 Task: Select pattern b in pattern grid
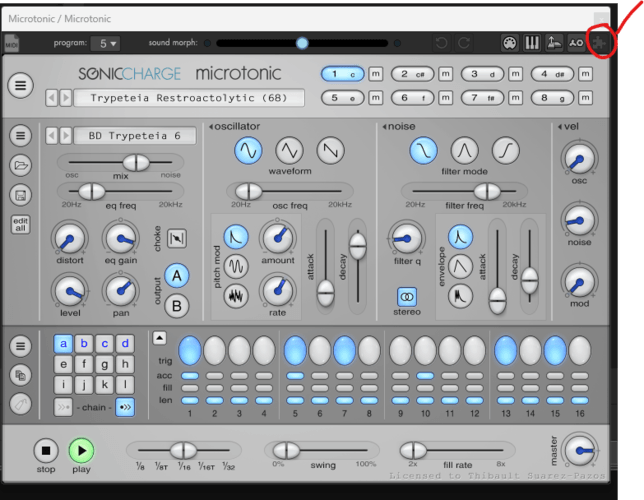[x=84, y=344]
